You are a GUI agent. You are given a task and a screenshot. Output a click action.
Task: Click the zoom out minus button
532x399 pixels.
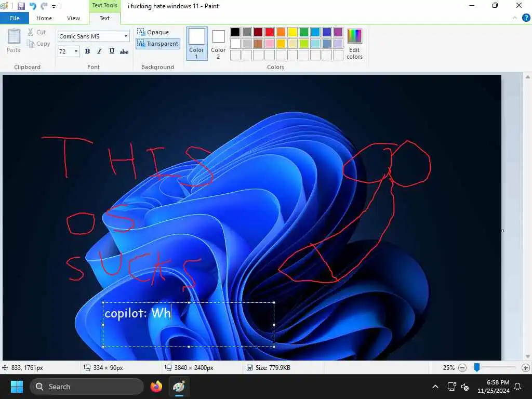coord(462,368)
